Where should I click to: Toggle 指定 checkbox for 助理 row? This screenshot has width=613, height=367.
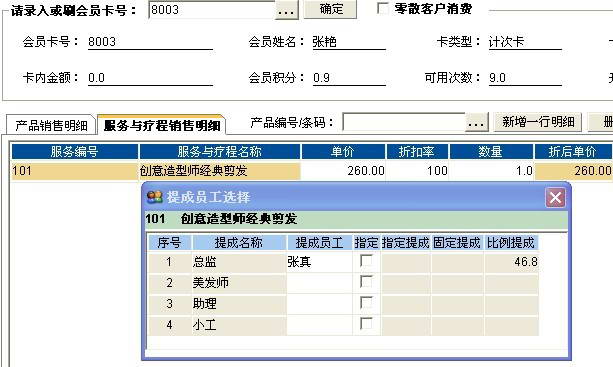click(366, 303)
